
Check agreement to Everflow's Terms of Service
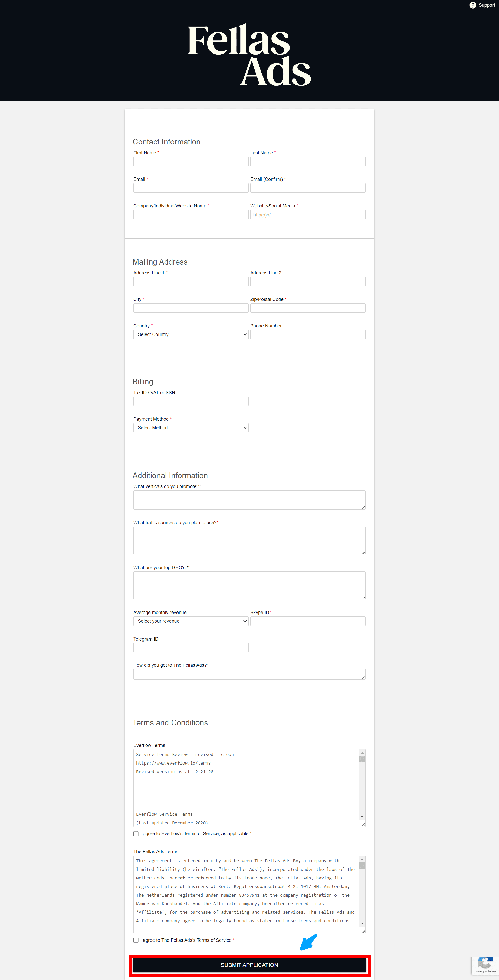tap(136, 833)
